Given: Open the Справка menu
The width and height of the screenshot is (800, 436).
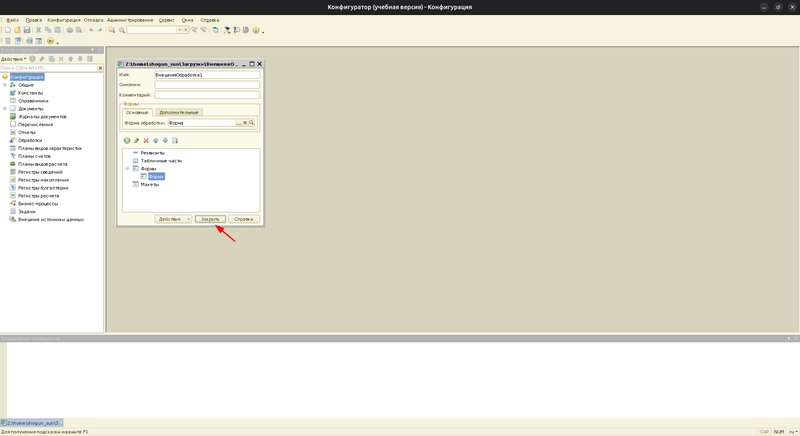Looking at the screenshot, I should [210, 20].
